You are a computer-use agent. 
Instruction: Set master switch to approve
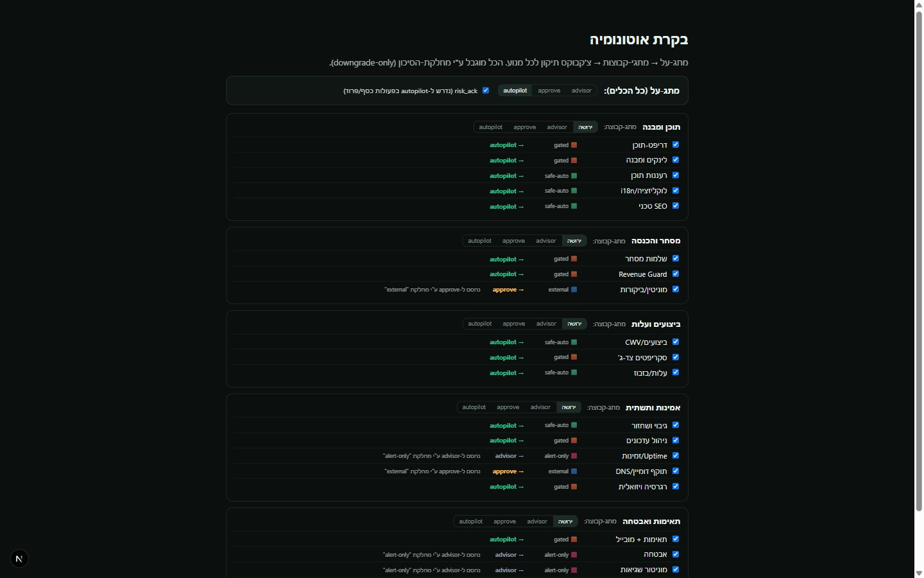point(549,91)
